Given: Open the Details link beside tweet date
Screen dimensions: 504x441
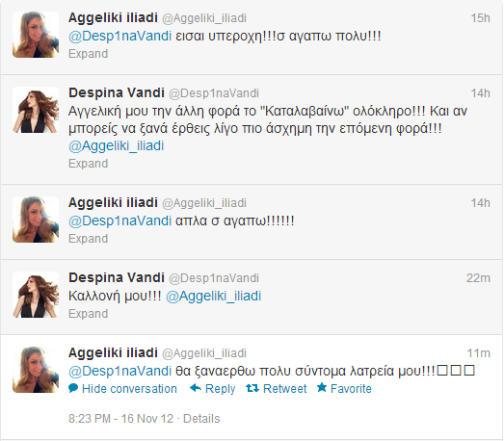Looking at the screenshot, I should [201, 419].
